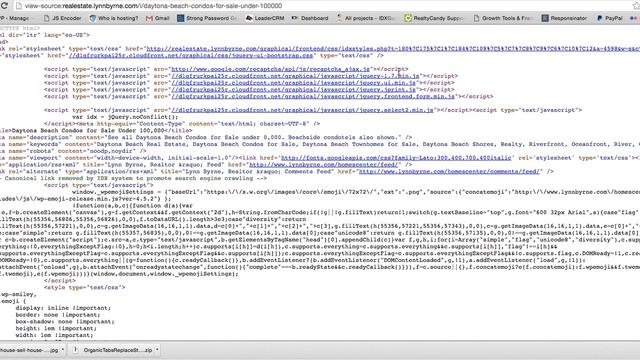Viewport: 640px width, 360px height.
Task: Open the fonts.googleapis.com Lato link
Action: [x=396, y=158]
